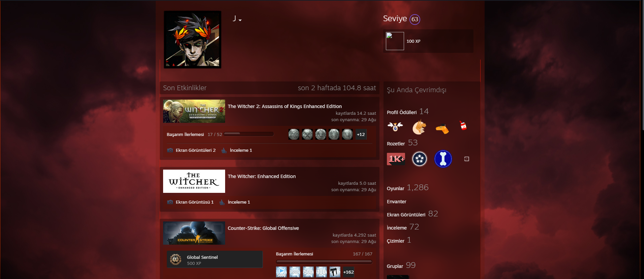View the first Witcher 2 achievement icon
The height and width of the screenshot is (279, 644).
294,134
